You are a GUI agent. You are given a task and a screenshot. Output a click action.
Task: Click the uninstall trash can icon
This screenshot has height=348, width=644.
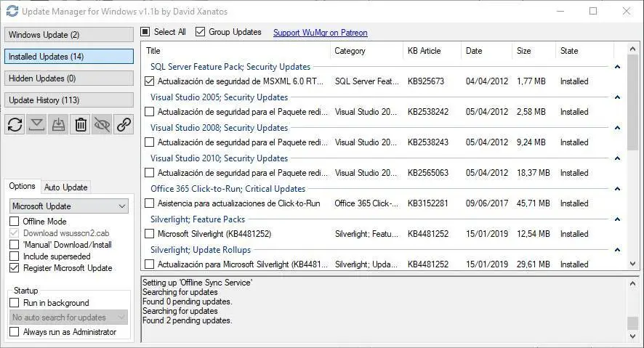coord(81,124)
